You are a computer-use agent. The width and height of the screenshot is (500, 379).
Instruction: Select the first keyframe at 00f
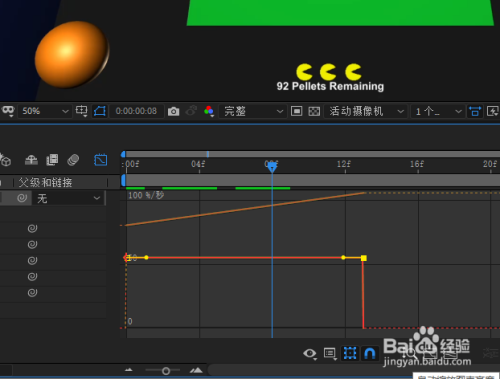[x=126, y=257]
